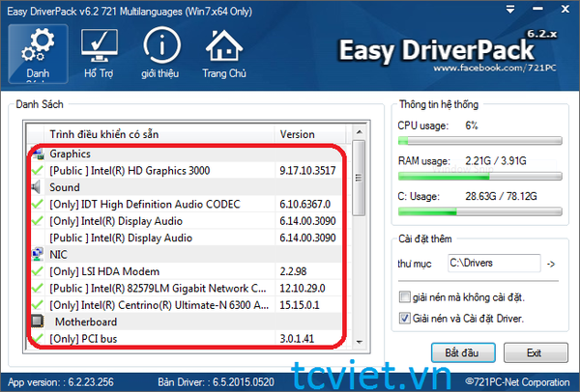Screen dimensions: 580x392
Task: Uncheck [Only] Intel(R) Display Audio driver
Action: [37, 221]
